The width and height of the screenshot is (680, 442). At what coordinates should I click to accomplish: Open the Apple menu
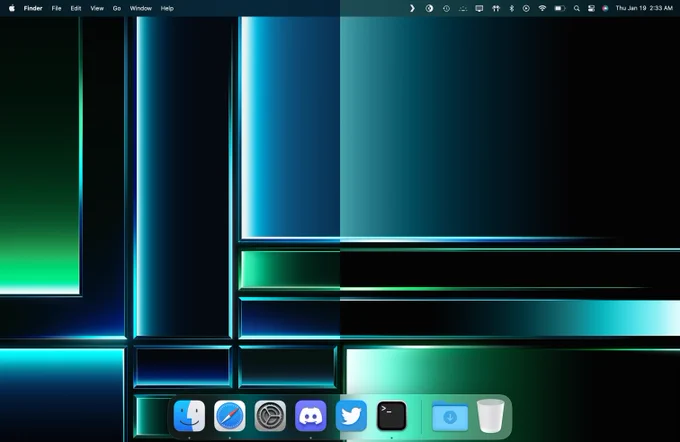click(12, 8)
